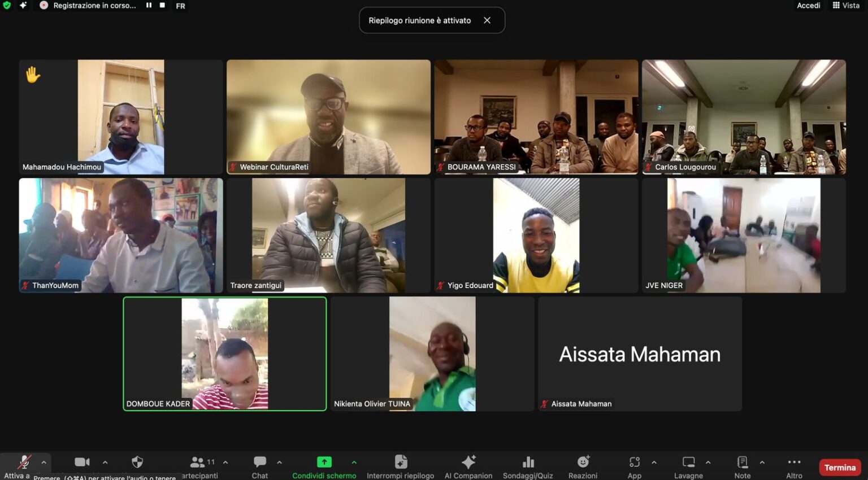Select the Aissata Mahaman participant tile

[640, 354]
